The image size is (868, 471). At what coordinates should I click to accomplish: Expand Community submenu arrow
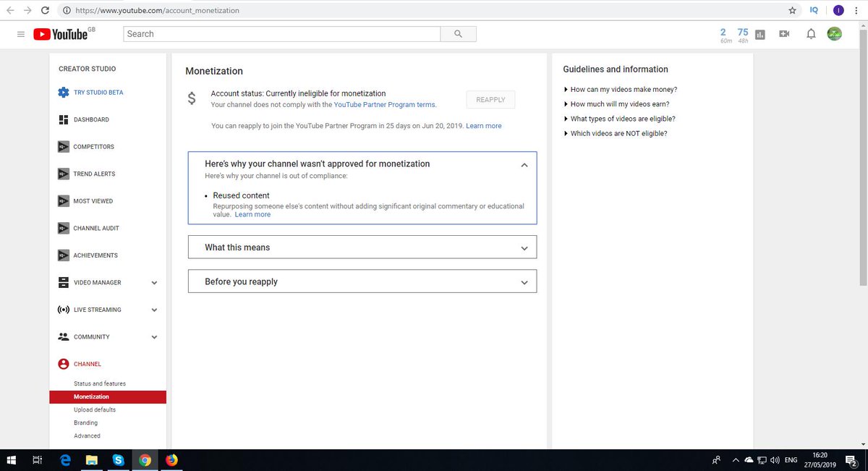(x=154, y=337)
